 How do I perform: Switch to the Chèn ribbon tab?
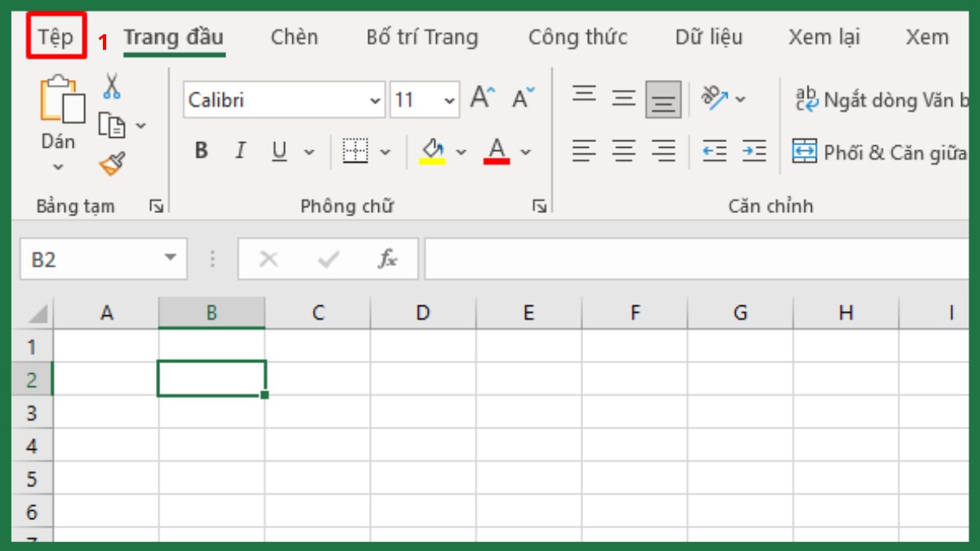click(294, 37)
